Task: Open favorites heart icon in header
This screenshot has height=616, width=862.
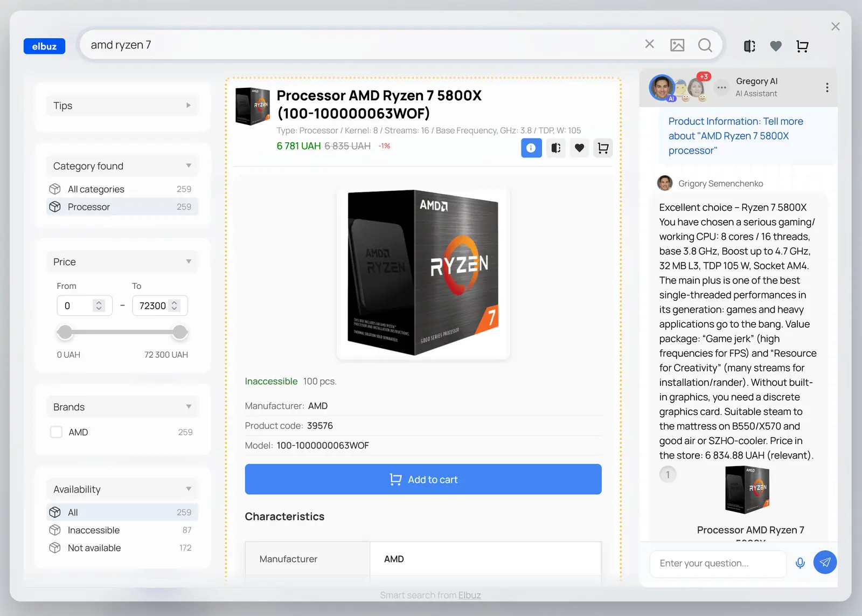Action: tap(776, 46)
